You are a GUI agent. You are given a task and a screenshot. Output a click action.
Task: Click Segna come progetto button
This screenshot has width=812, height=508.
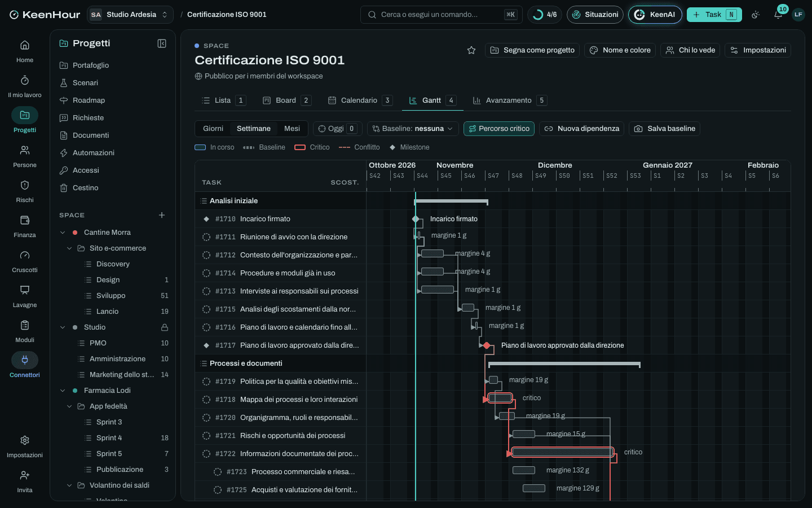pyautogui.click(x=533, y=50)
